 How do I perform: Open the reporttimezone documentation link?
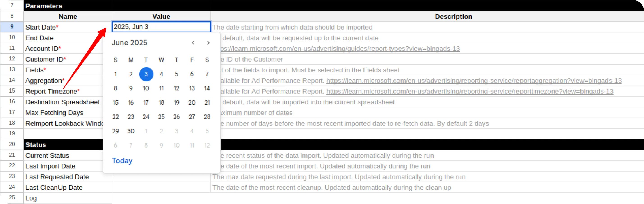[x=470, y=91]
